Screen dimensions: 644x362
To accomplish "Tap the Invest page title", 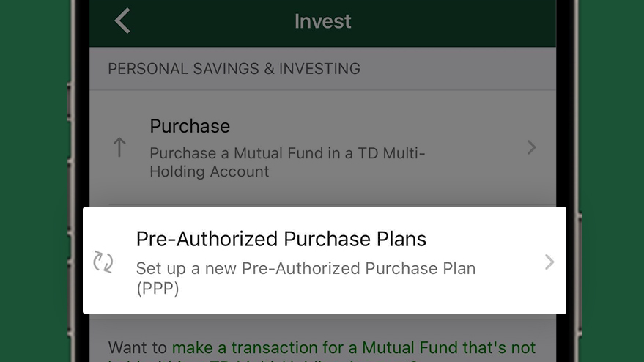I will tap(323, 21).
